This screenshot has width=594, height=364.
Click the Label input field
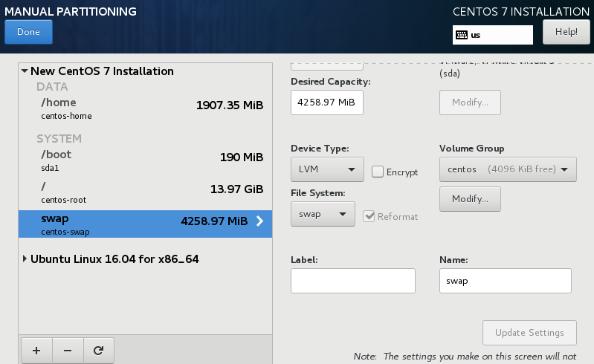(x=353, y=281)
